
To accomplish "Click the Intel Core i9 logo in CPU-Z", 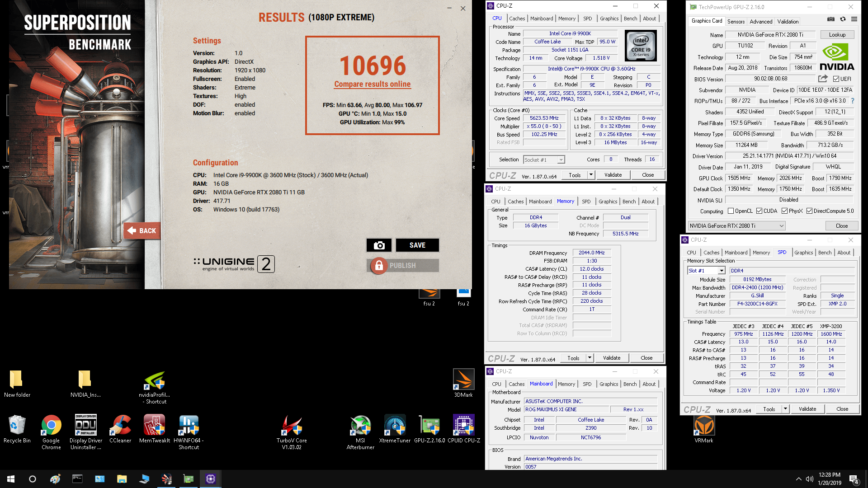I will (x=641, y=46).
